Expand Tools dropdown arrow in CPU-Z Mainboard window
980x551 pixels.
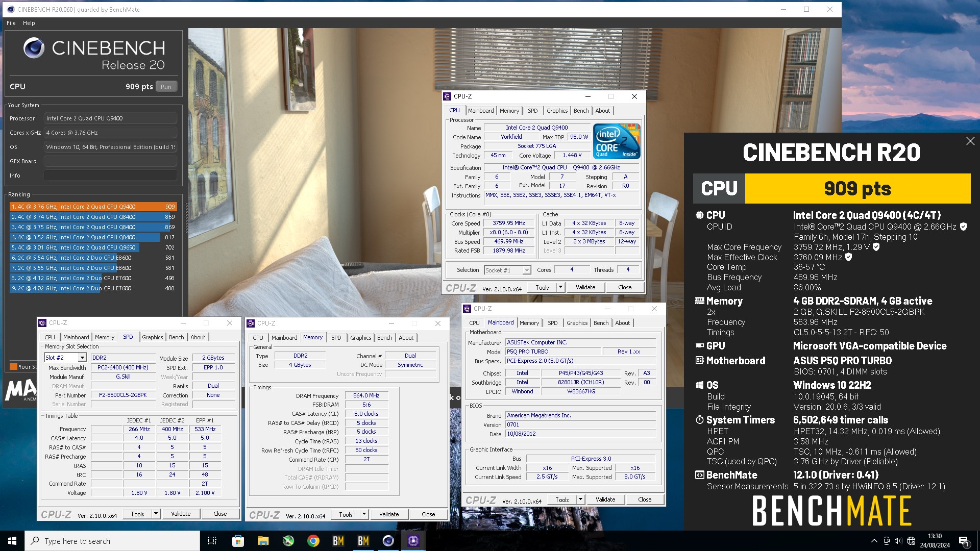pyautogui.click(x=580, y=499)
